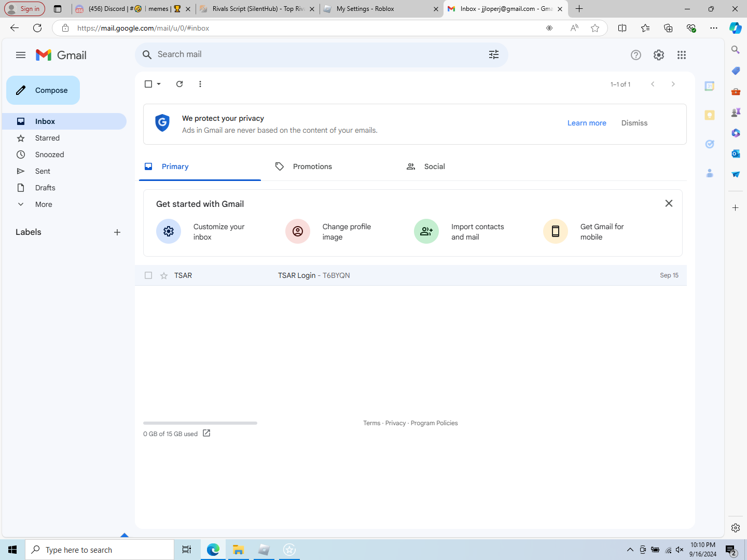Click Windows taskbar search box
The image size is (747, 560).
tap(100, 550)
